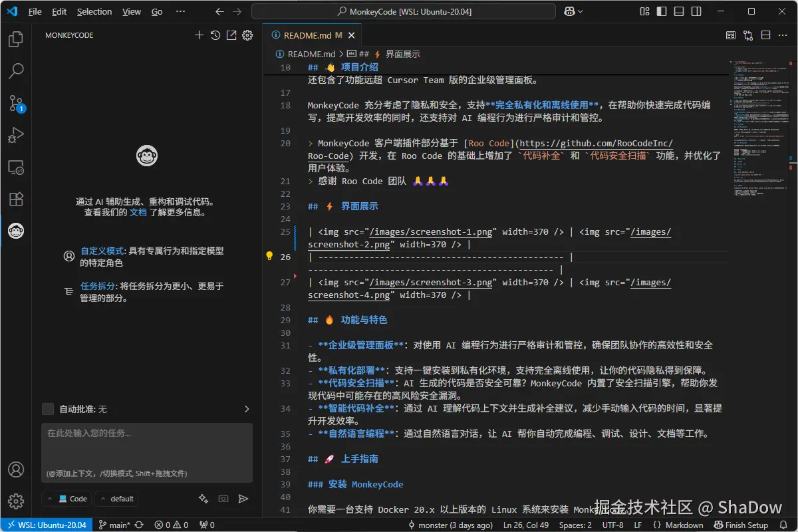Open the Source Control view in activity bar
The height and width of the screenshot is (532, 798).
(x=16, y=103)
